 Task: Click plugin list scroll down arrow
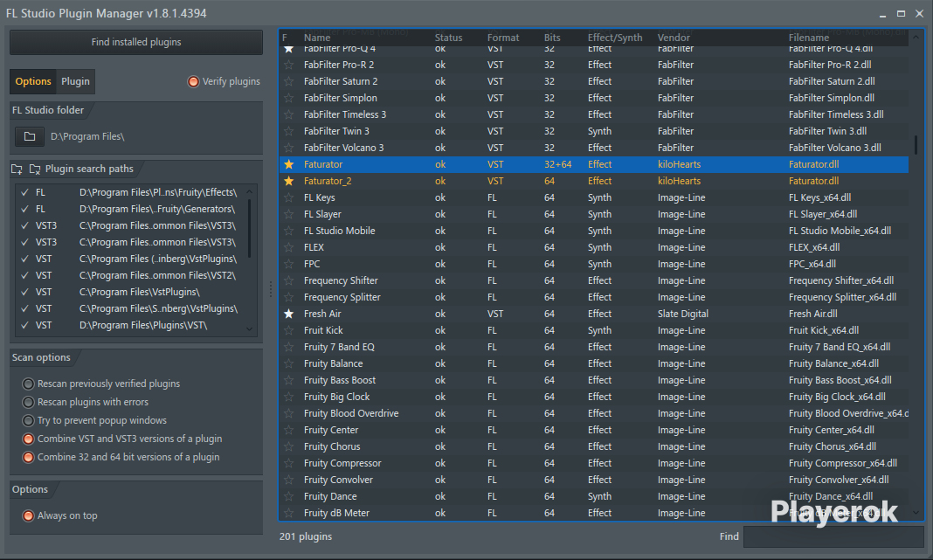click(x=916, y=513)
